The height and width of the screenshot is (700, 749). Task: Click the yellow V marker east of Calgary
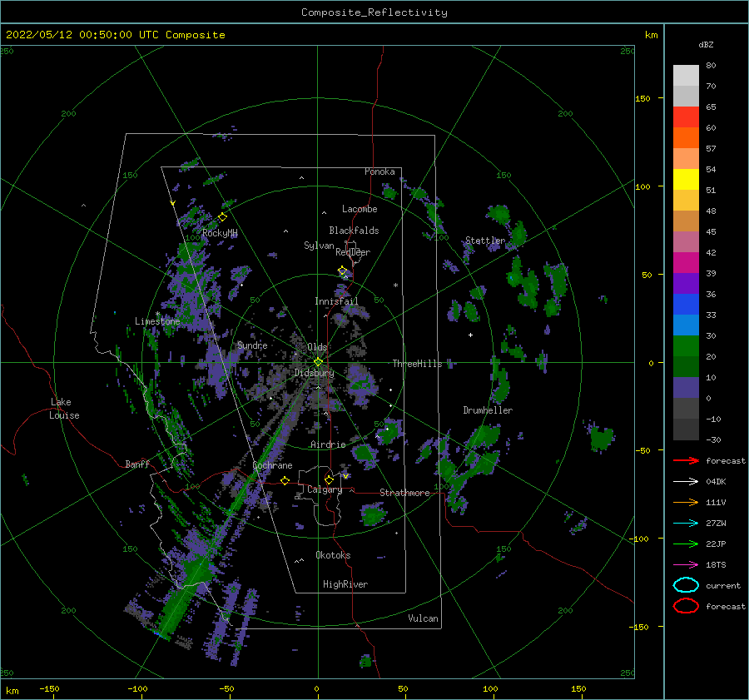(345, 476)
